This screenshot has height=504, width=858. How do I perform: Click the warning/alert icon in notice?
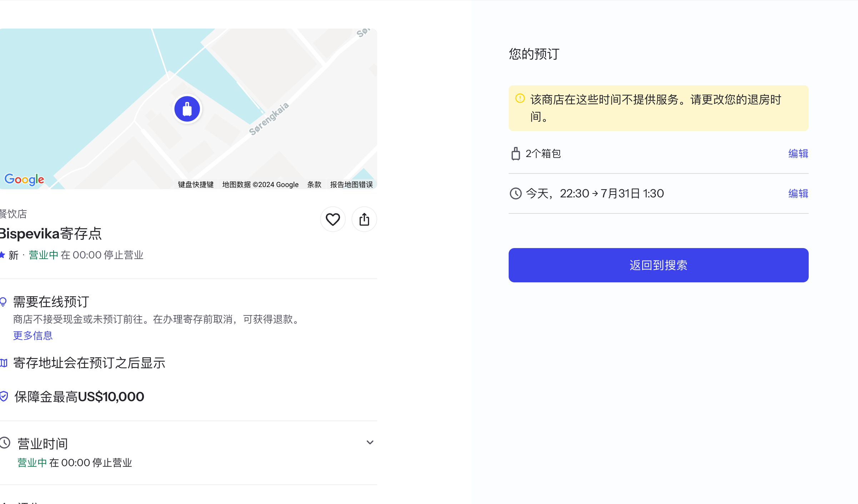click(519, 99)
